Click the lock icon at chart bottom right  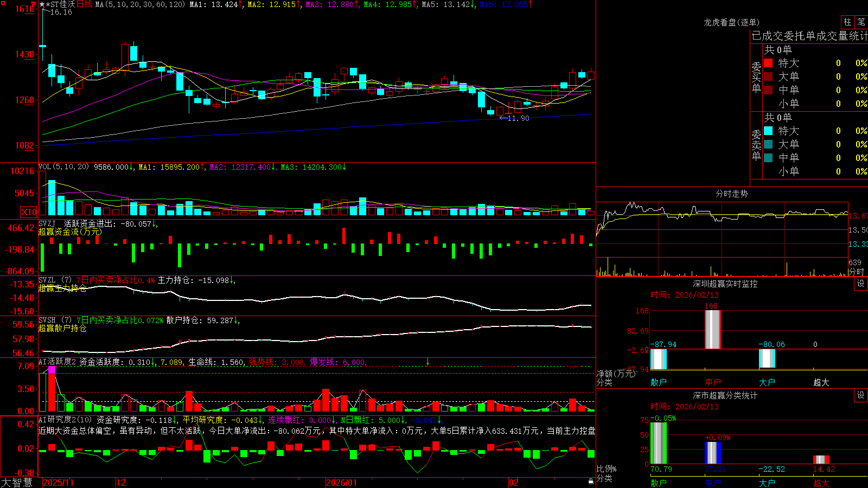pos(591,481)
